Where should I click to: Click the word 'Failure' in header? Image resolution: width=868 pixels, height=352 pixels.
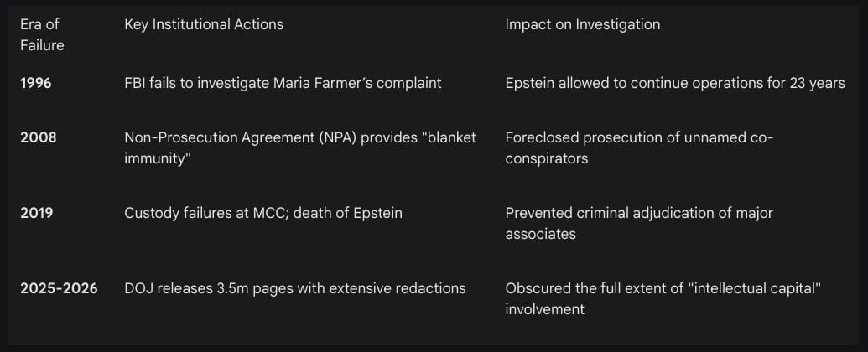(42, 45)
